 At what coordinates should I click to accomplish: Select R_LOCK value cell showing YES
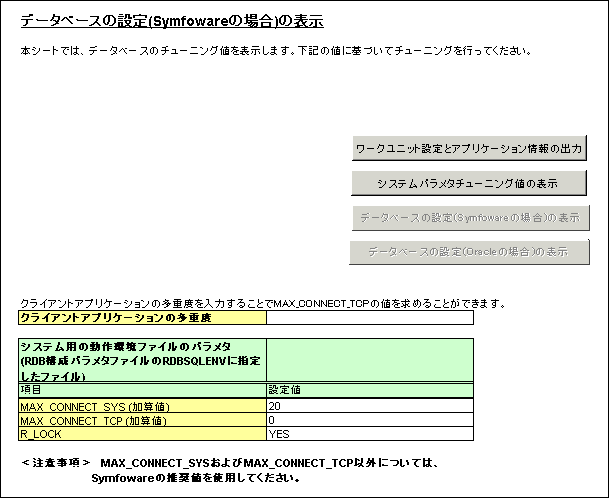[370, 434]
